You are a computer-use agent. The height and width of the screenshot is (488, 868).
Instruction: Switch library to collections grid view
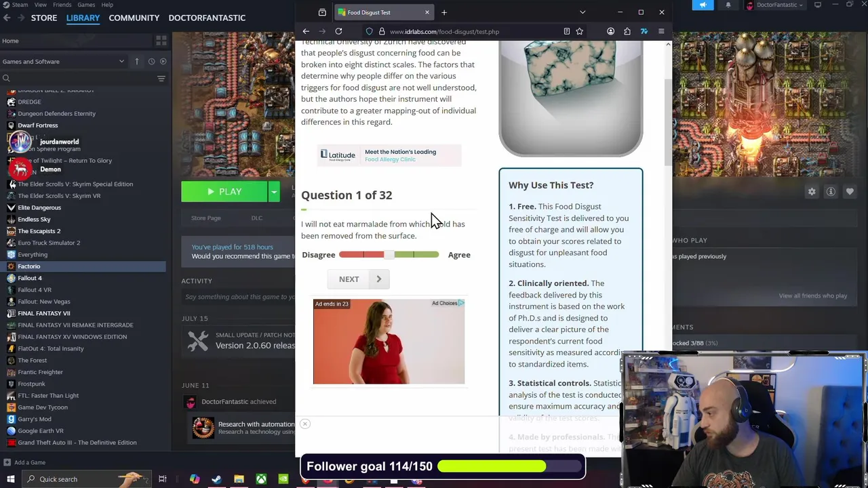161,41
